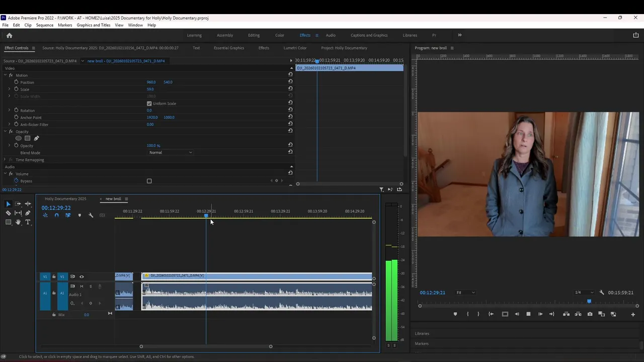This screenshot has height=362, width=644.
Task: Switch to the Lumetri Color panel tab
Action: click(x=295, y=48)
